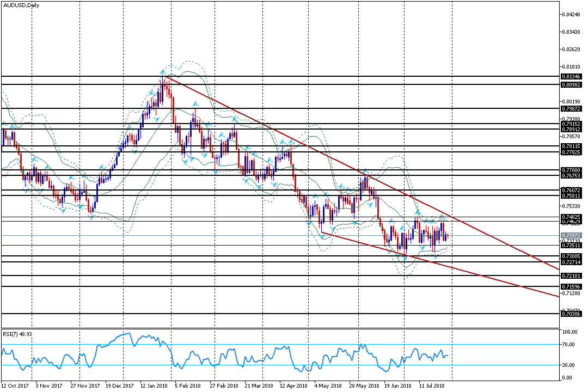Select the 0.73511 price level label
588x392 pixels.
tap(571, 246)
